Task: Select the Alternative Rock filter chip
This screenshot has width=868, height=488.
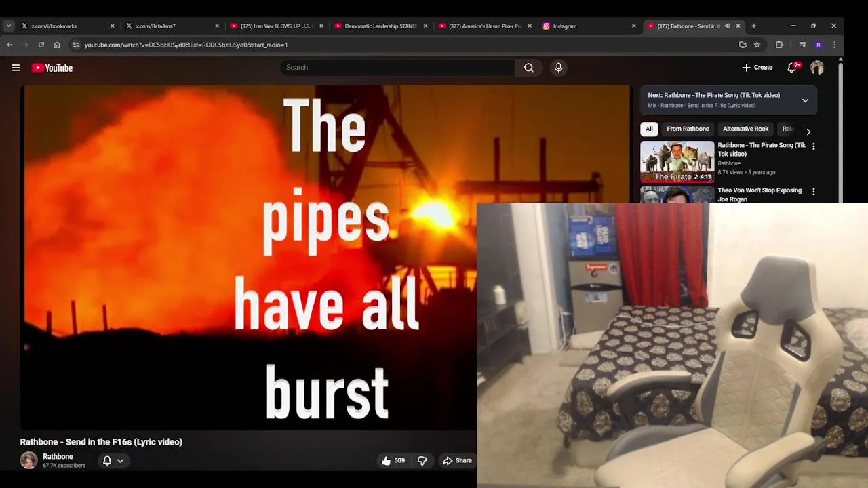Action: click(x=745, y=129)
